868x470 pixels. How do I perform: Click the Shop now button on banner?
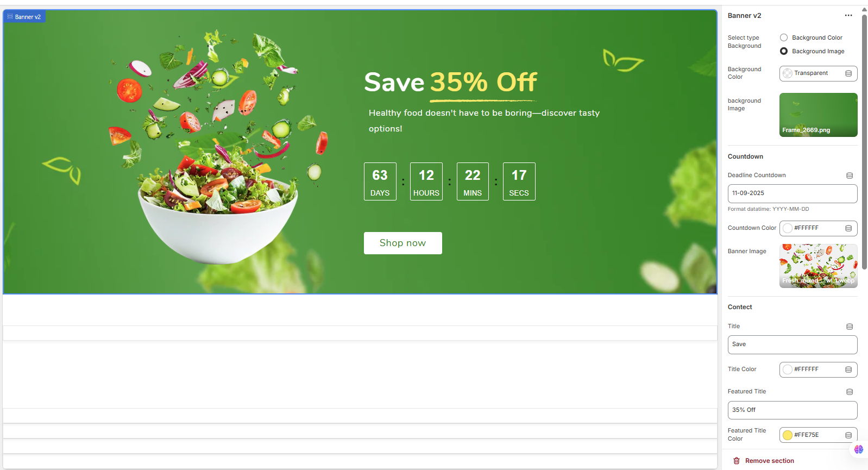click(402, 243)
